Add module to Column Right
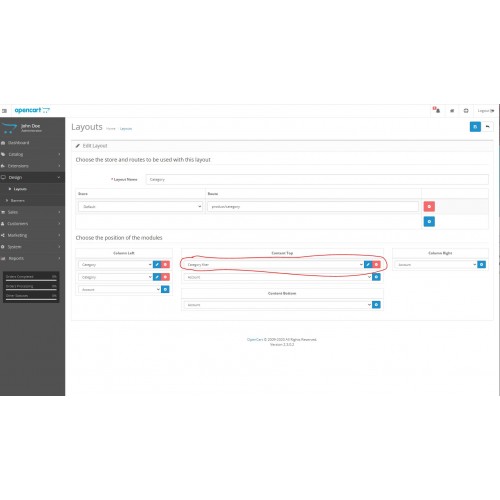The image size is (500, 500). tap(481, 264)
